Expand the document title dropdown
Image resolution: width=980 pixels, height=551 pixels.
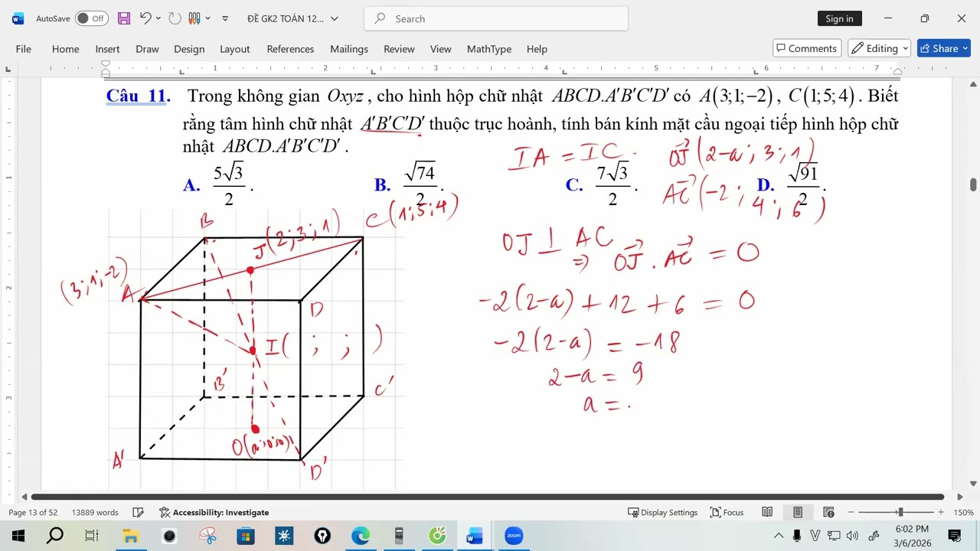tap(335, 18)
